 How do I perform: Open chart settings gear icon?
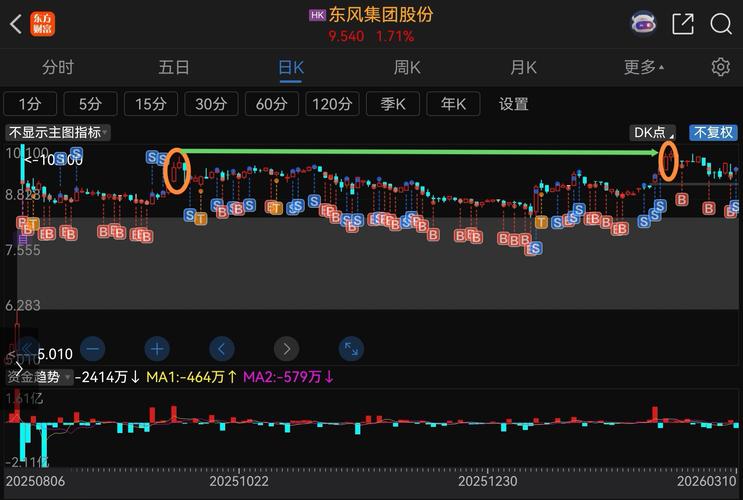tap(720, 67)
